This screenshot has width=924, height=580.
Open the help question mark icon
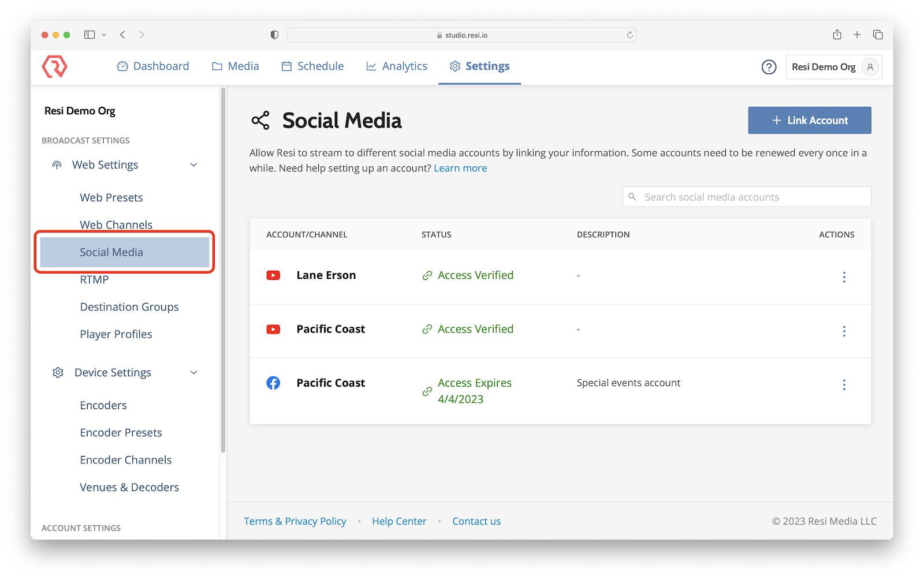(769, 67)
